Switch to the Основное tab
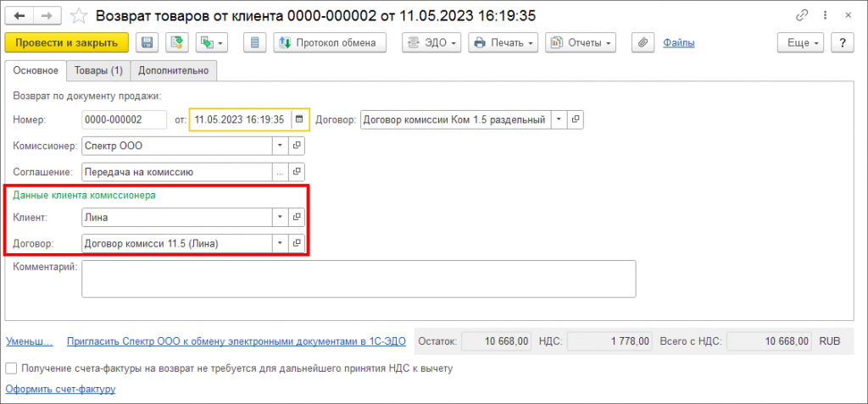Screen dimensions: 868x404 coord(36,70)
